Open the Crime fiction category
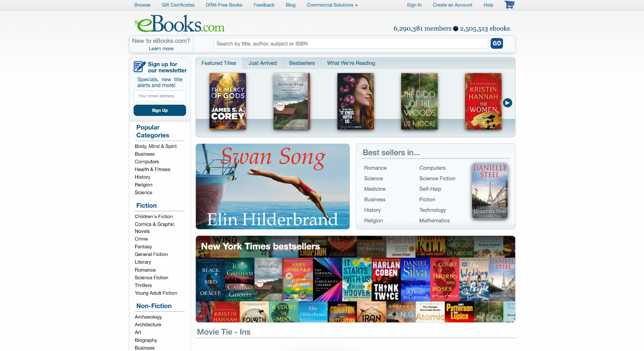This screenshot has height=351, width=644. tap(141, 239)
